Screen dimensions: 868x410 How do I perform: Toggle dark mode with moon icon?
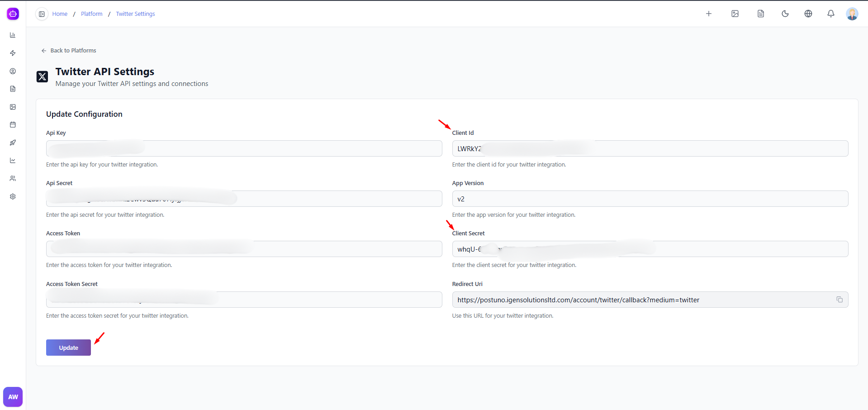click(785, 14)
